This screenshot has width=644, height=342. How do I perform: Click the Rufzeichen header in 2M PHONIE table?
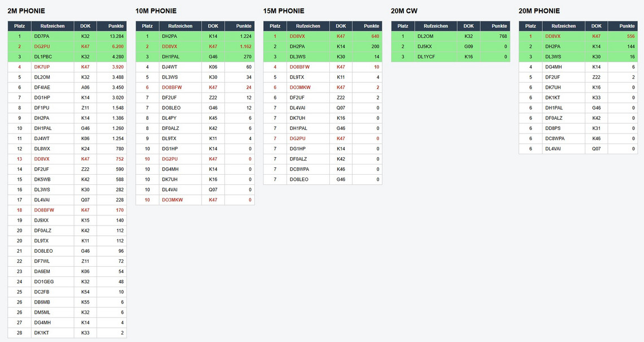coord(52,26)
